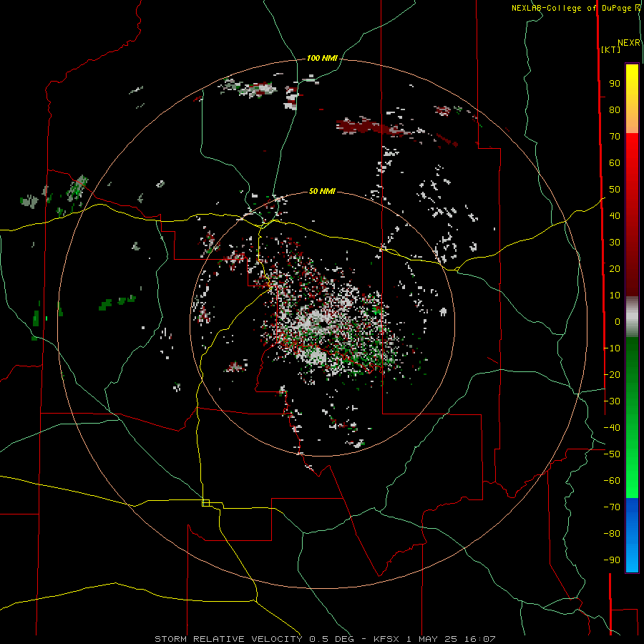This screenshot has width=644, height=644.
Task: Click the "-20" scale label
Action: (612, 375)
